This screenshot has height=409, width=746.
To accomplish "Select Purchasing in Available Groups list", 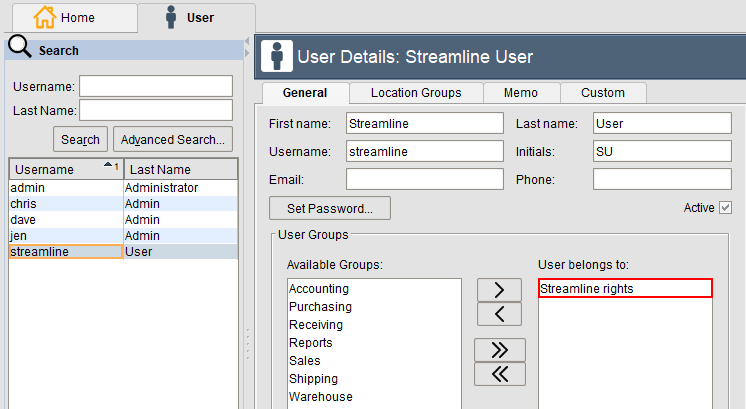I will pyautogui.click(x=320, y=307).
